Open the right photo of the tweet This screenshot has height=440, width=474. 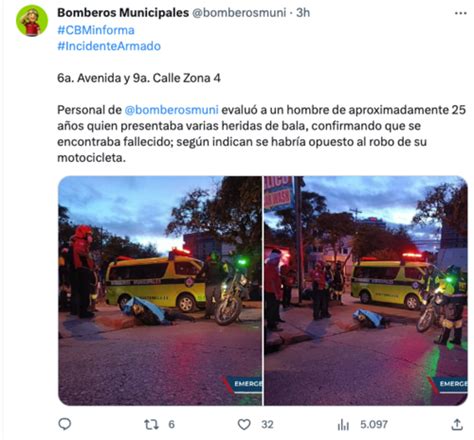[366, 291]
